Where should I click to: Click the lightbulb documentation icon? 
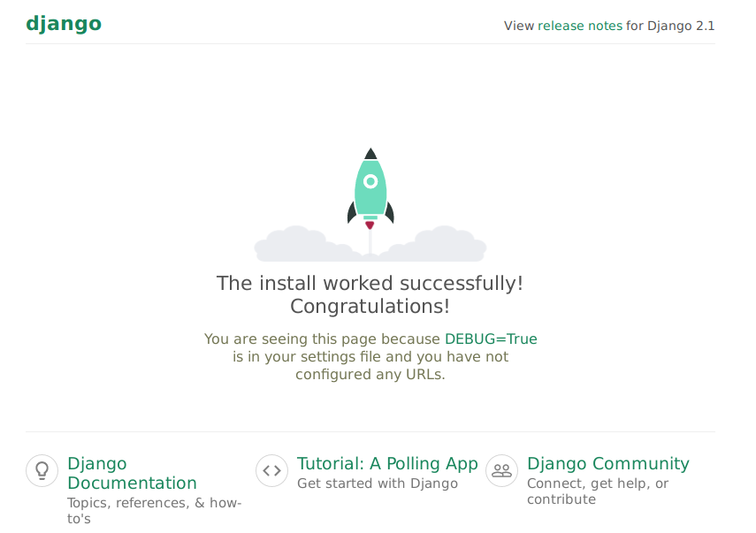pos(42,470)
